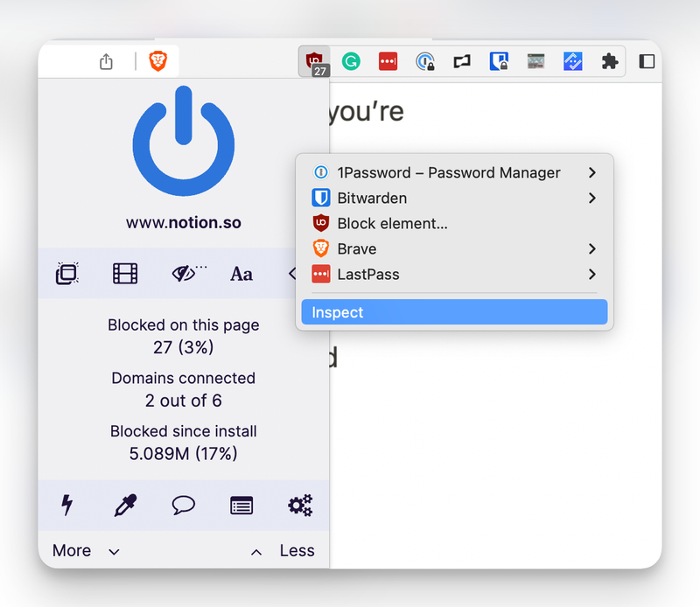Open the Extensions puzzle-piece menu
This screenshot has height=607, width=700.
click(609, 61)
